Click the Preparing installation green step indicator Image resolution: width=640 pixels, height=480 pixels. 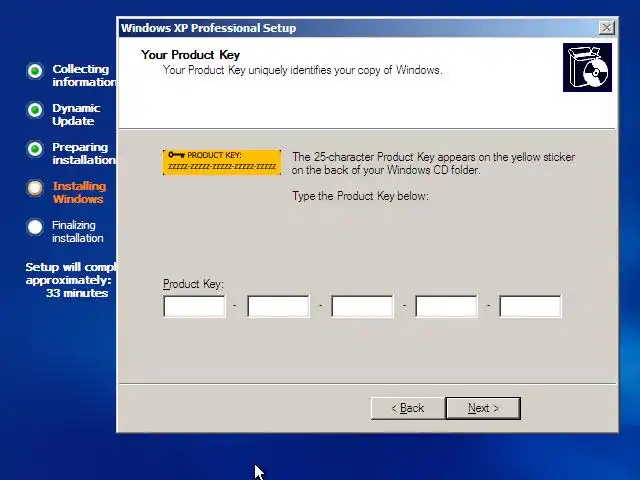35,149
